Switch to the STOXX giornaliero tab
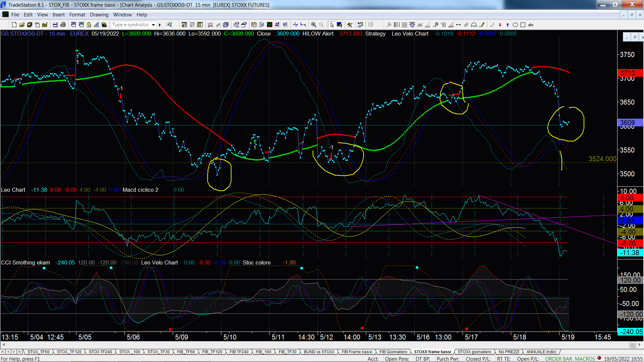Screen dimensions: 644x362 point(474,352)
